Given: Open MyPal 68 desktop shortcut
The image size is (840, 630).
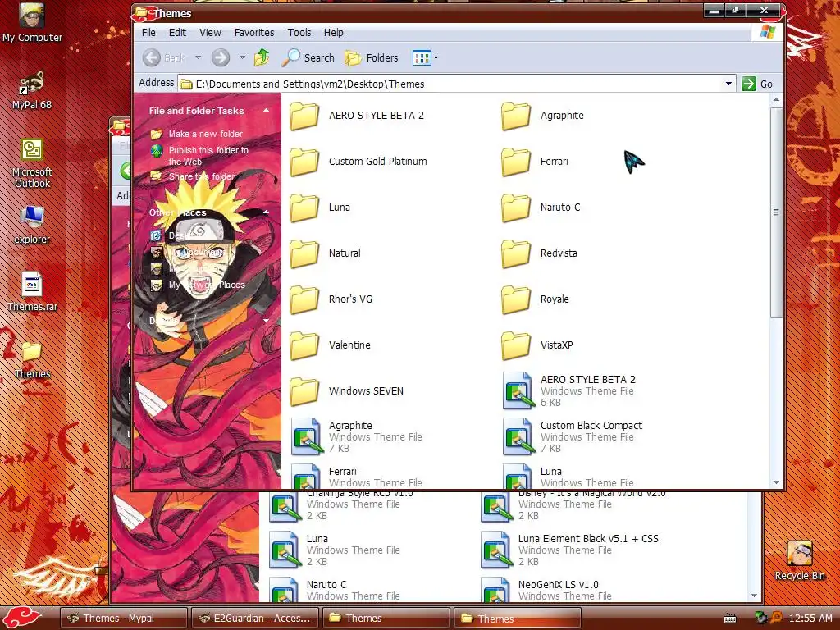Looking at the screenshot, I should pos(32,90).
